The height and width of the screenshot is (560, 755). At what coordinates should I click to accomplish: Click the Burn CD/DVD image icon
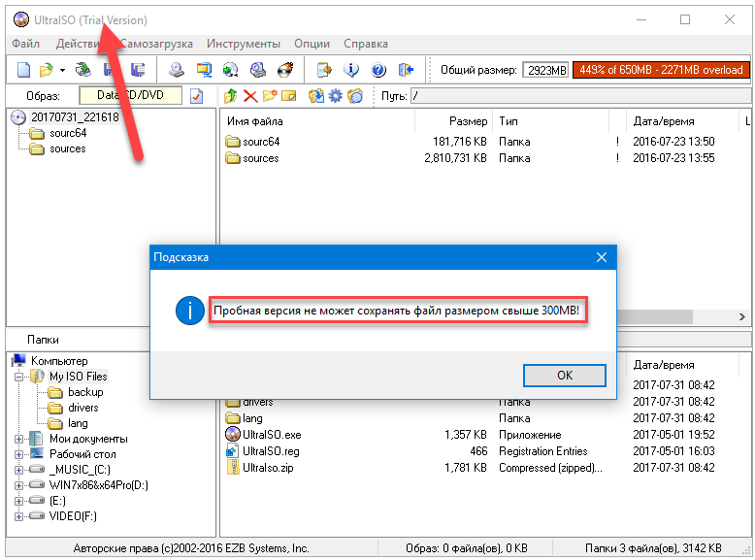tap(285, 70)
